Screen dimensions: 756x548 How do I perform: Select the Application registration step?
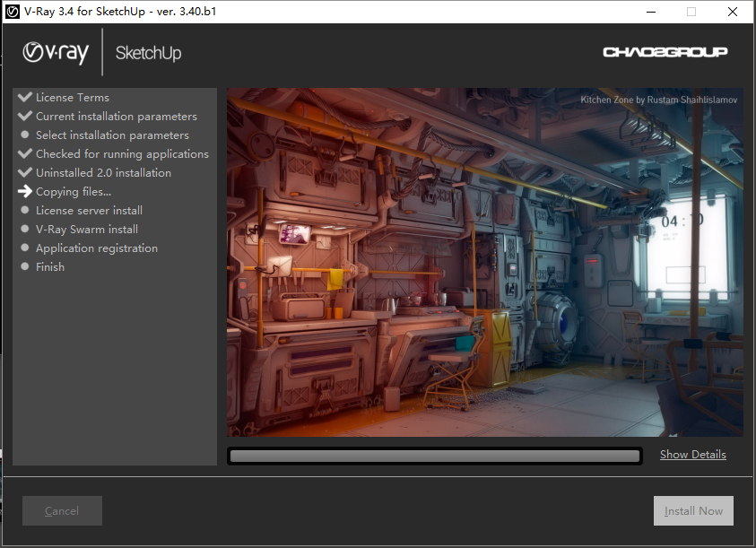pos(96,248)
